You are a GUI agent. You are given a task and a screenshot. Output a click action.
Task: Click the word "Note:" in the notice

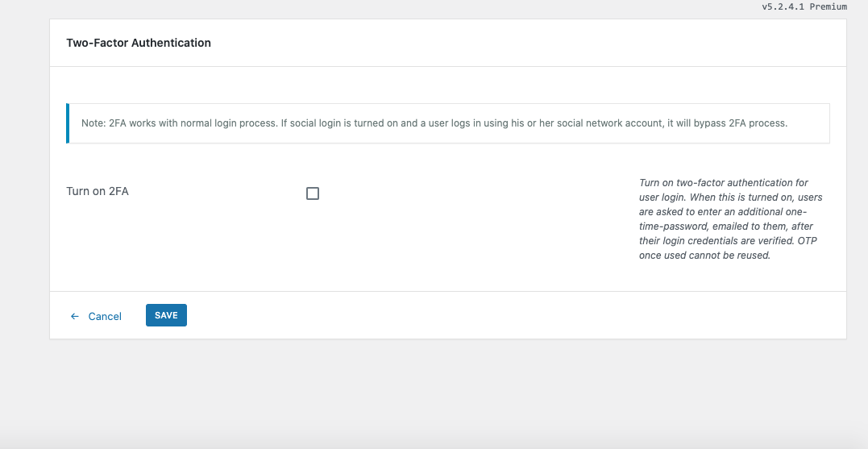[x=93, y=123]
